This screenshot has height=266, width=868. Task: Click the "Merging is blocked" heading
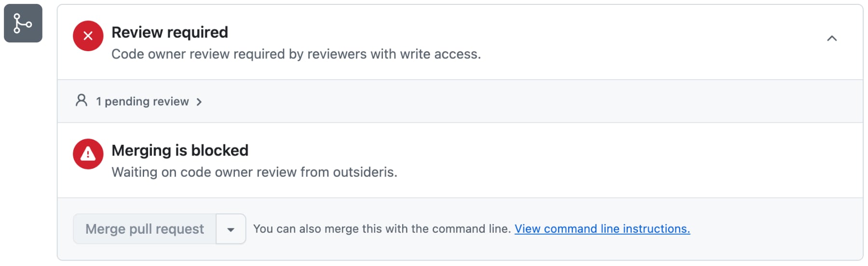[x=180, y=151]
